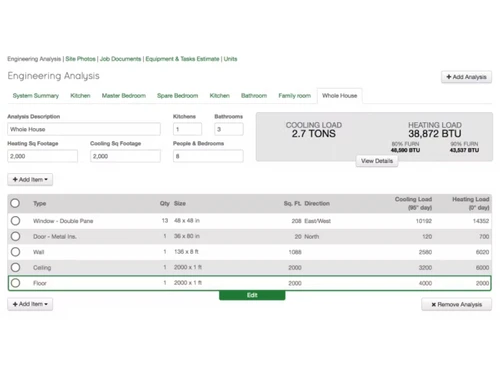
Task: Focus the Heating Sq Footage field
Action: click(x=42, y=156)
